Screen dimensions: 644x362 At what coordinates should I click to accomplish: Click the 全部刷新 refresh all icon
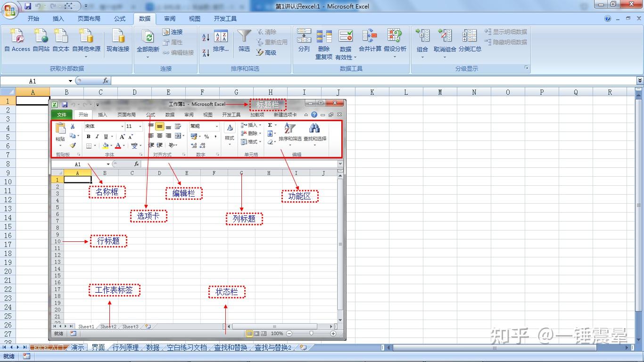(x=149, y=37)
